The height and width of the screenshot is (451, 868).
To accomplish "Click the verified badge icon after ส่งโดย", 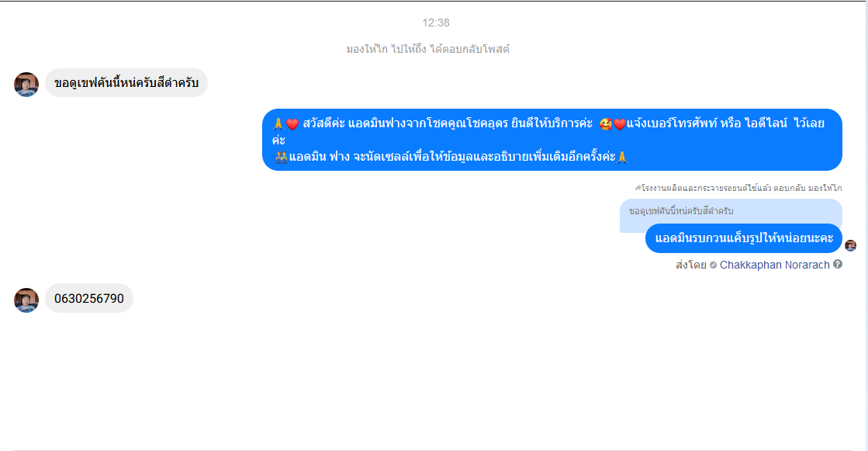I will 713,265.
